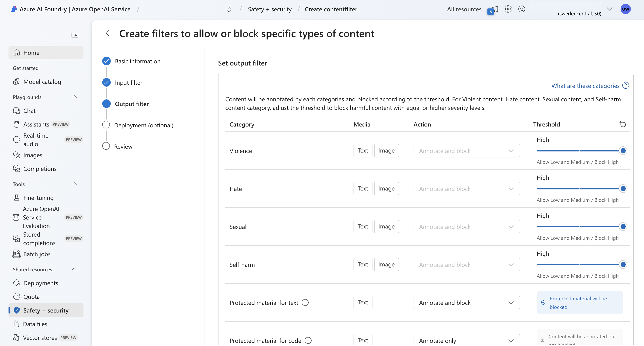Select the Review step in the wizard
The width and height of the screenshot is (644, 346).
(123, 147)
